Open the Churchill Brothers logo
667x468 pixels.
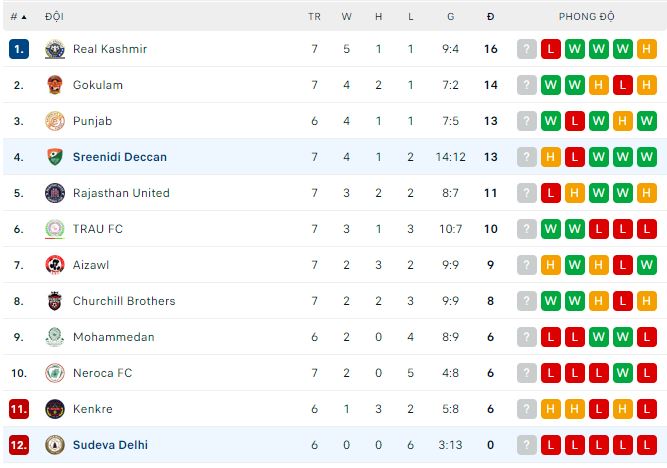(55, 301)
